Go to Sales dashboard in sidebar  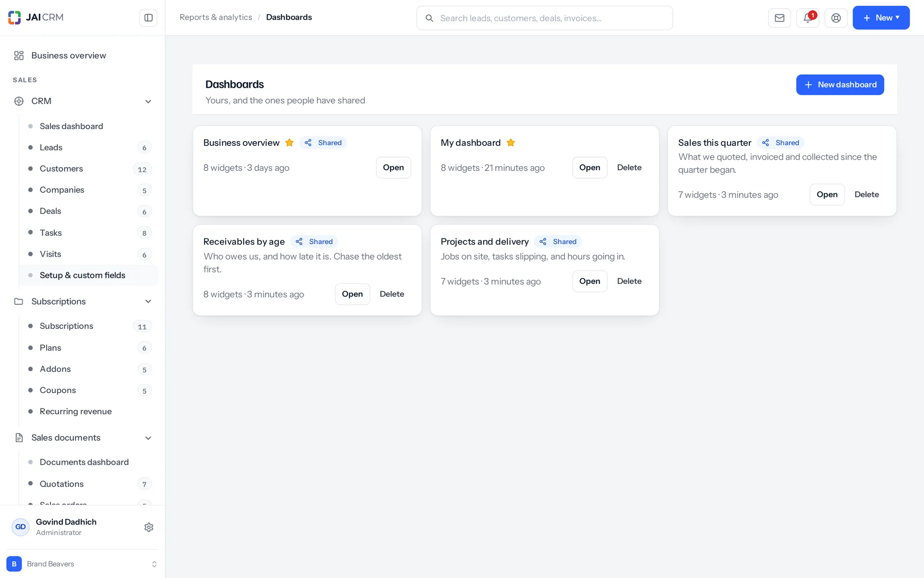pos(89,126)
